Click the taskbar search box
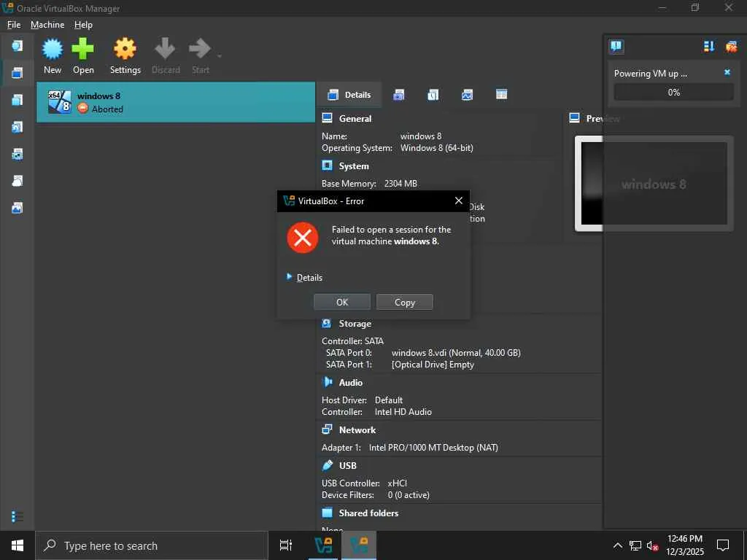Image resolution: width=747 pixels, height=560 pixels. (x=152, y=545)
